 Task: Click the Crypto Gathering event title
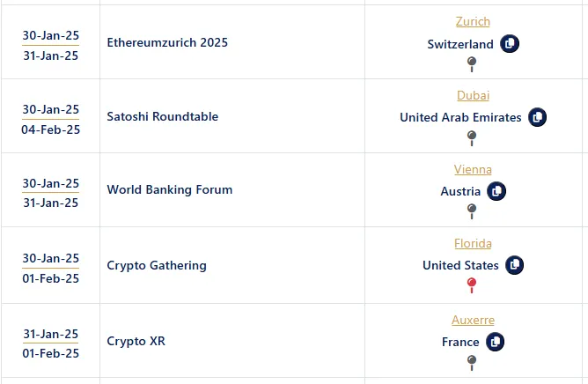pyautogui.click(x=157, y=265)
